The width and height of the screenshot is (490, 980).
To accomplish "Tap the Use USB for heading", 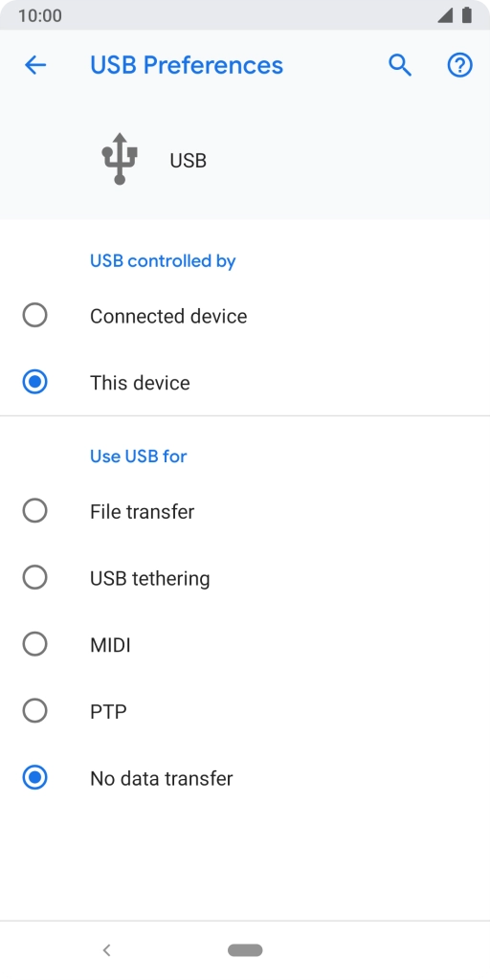I will coord(138,457).
